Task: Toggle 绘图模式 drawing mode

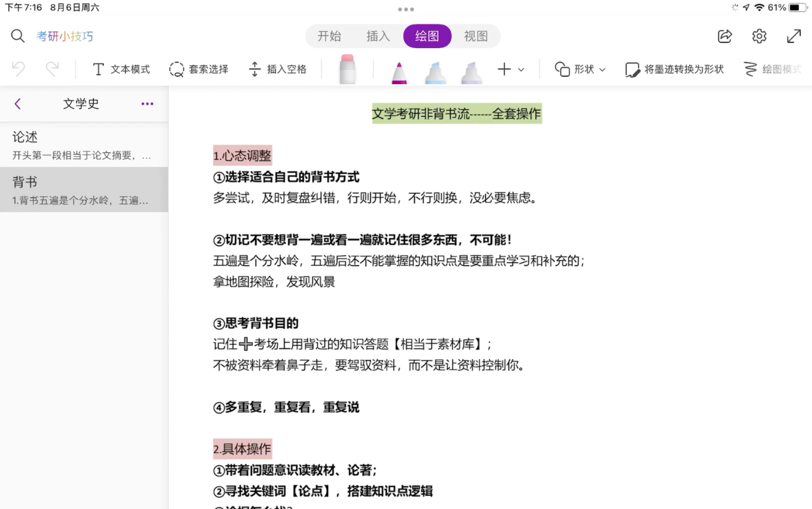Action: point(772,69)
